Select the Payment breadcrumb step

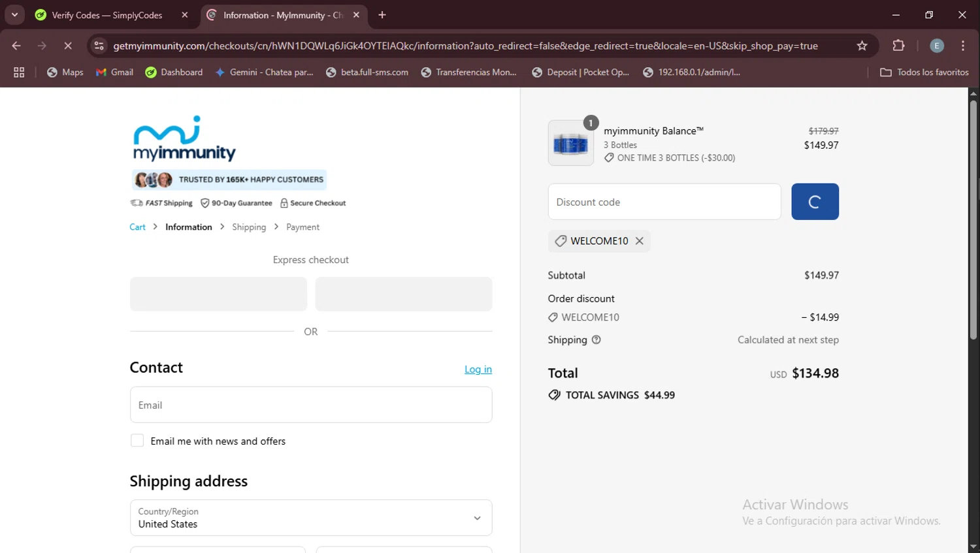click(302, 227)
